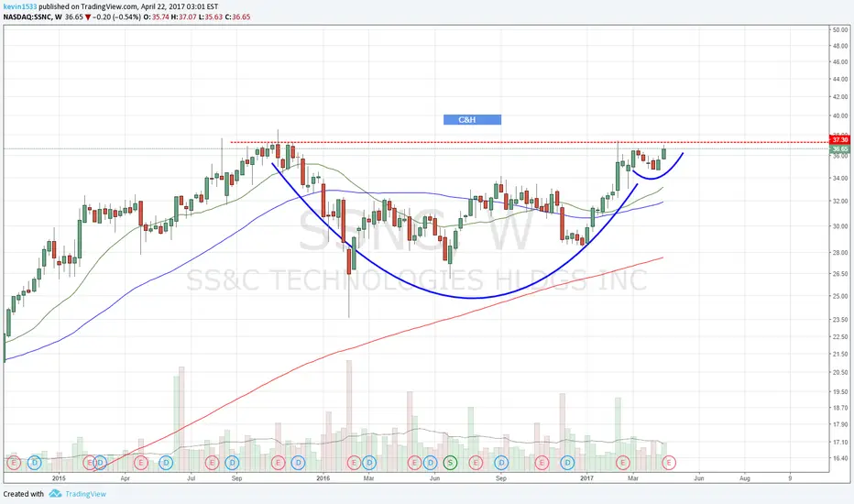Click the first earnings E marker before 2015

[14, 463]
